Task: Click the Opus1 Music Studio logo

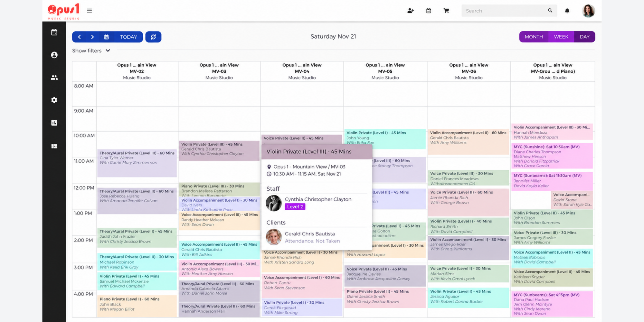Action: (x=63, y=11)
